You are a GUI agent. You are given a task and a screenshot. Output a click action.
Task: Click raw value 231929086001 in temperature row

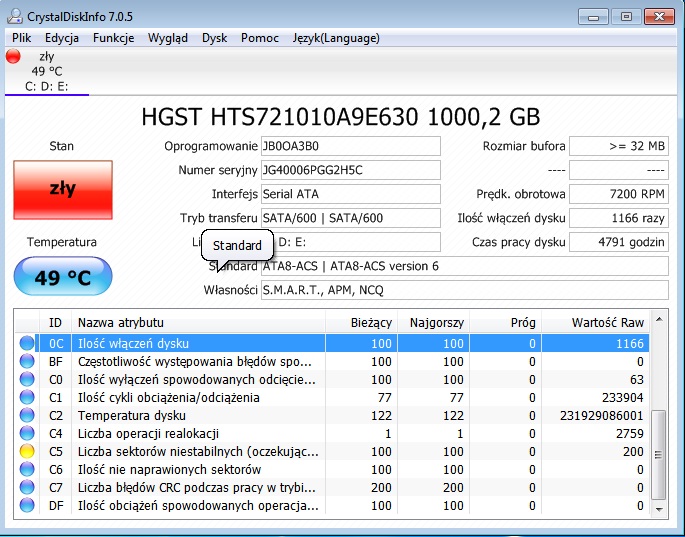pos(602,415)
